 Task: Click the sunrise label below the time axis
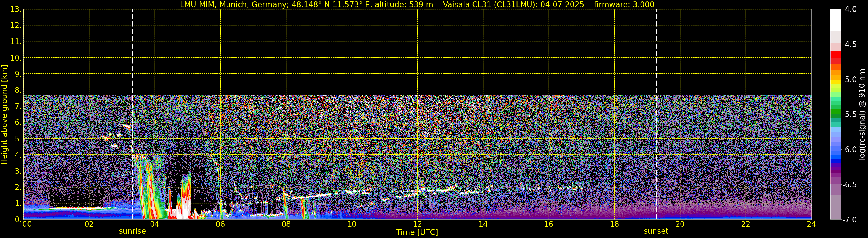coord(132,231)
